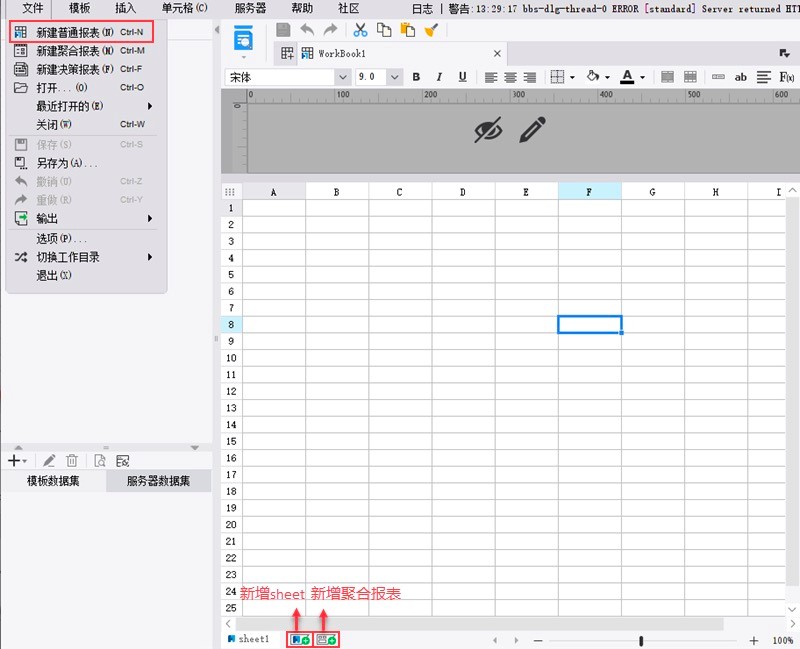
Task: Click the pencil edit icon in preview area
Action: [533, 129]
